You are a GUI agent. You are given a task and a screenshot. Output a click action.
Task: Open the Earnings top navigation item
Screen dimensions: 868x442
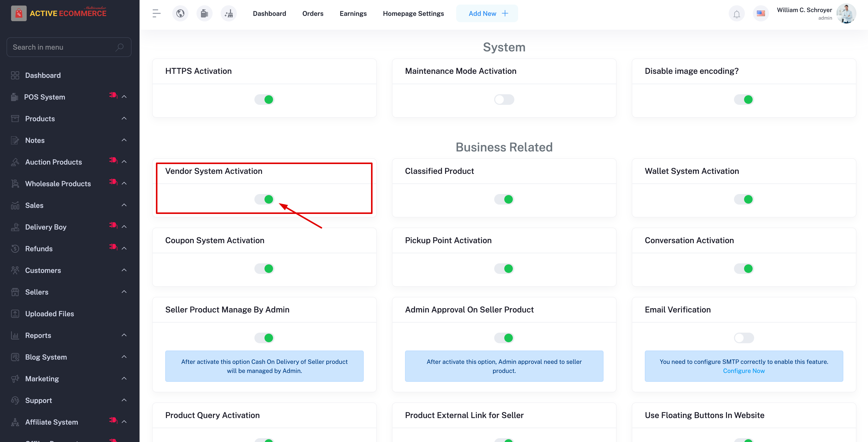click(x=353, y=14)
